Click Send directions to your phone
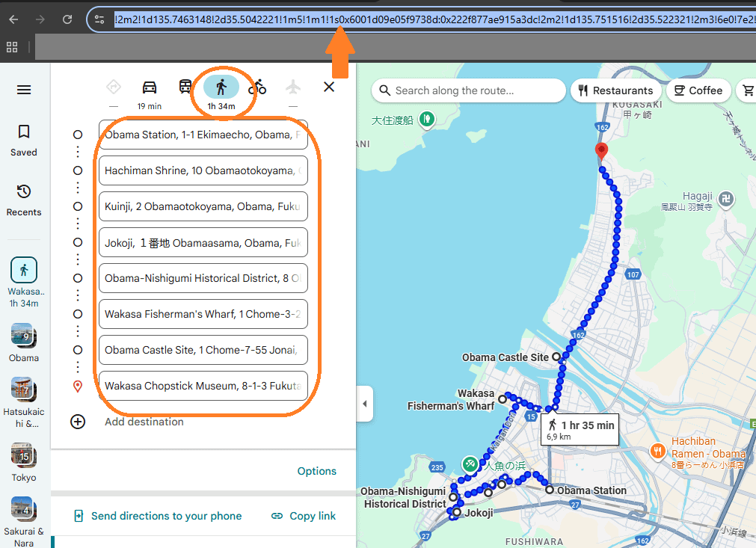Image resolution: width=756 pixels, height=548 pixels. tap(156, 516)
